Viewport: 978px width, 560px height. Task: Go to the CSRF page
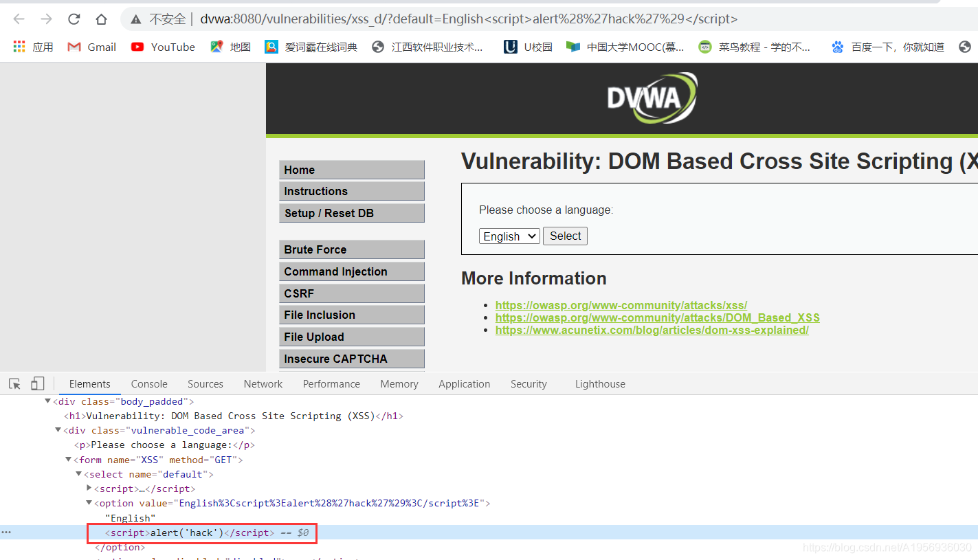352,293
